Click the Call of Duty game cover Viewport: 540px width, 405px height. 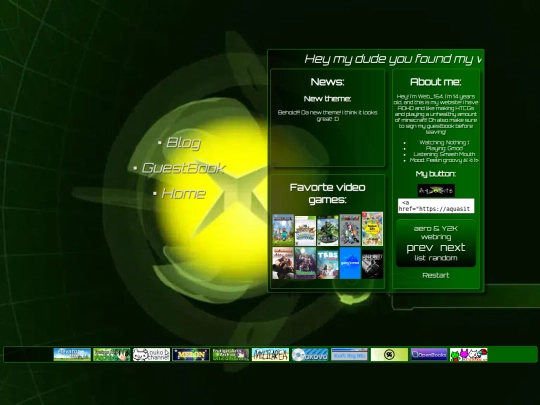point(372,264)
